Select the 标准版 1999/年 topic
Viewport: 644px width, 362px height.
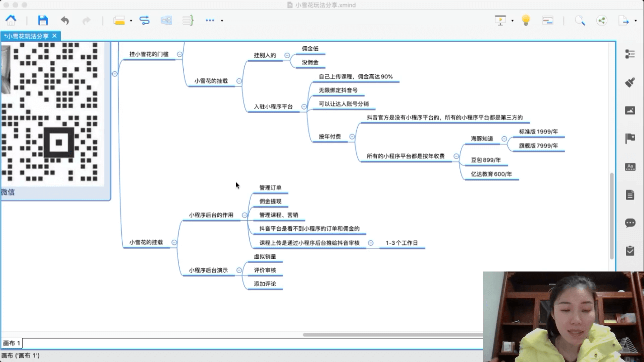click(538, 132)
